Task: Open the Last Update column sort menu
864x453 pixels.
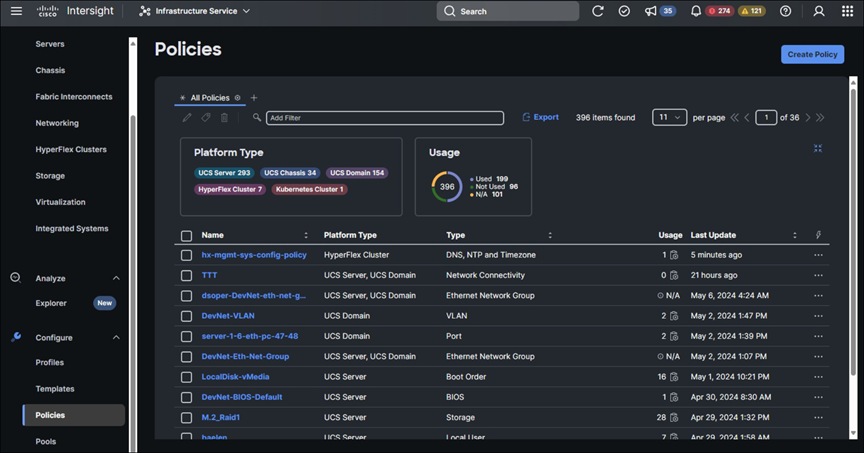Action: pos(795,235)
